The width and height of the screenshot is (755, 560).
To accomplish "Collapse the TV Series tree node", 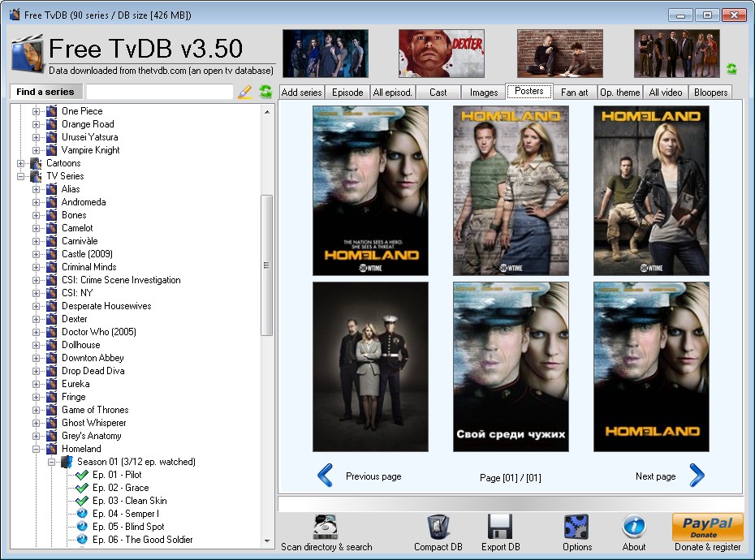I will tap(21, 177).
